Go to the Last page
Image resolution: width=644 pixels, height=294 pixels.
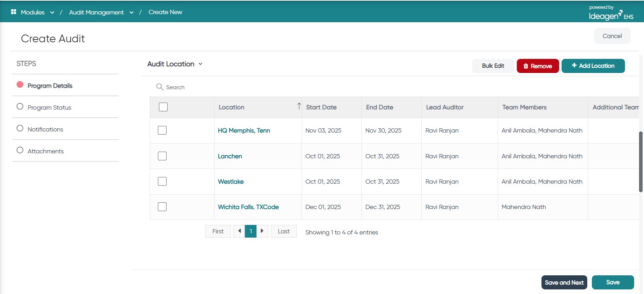click(x=284, y=231)
